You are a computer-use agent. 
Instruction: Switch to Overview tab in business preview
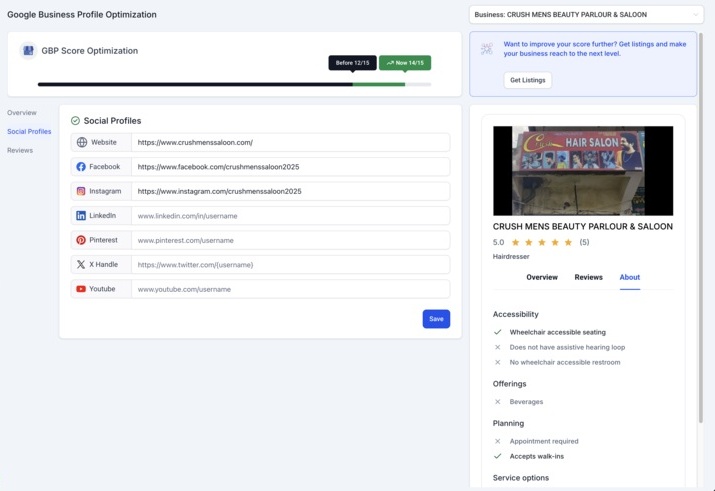(x=542, y=277)
